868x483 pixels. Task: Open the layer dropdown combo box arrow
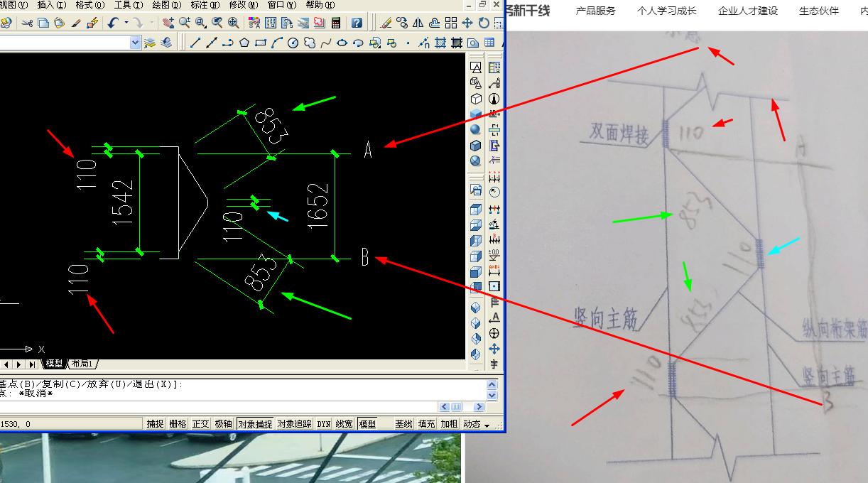(x=136, y=43)
